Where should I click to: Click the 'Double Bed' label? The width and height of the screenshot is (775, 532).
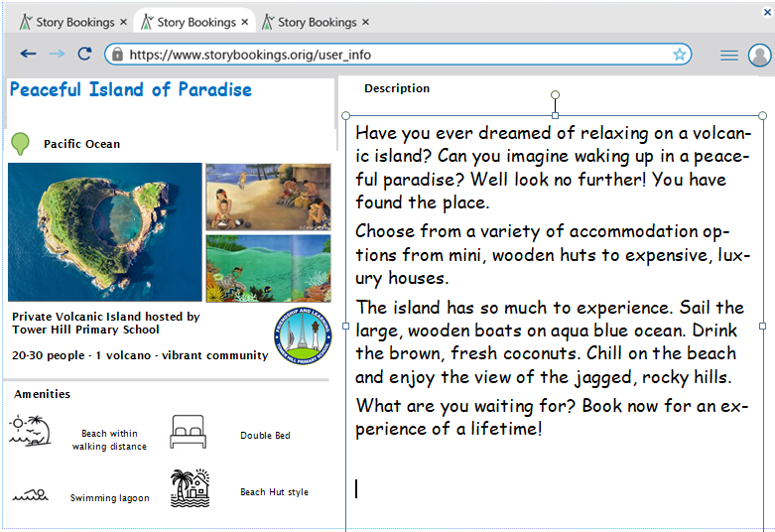tap(265, 436)
